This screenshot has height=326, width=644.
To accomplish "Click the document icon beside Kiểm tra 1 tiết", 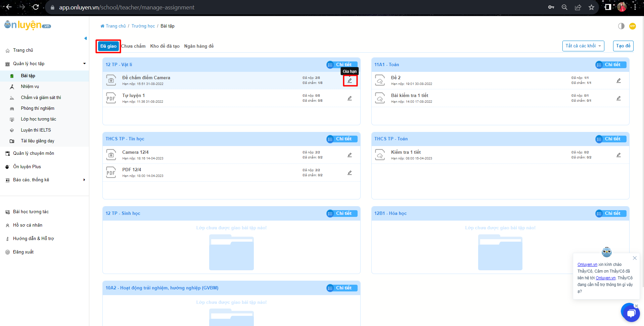I will 380,155.
